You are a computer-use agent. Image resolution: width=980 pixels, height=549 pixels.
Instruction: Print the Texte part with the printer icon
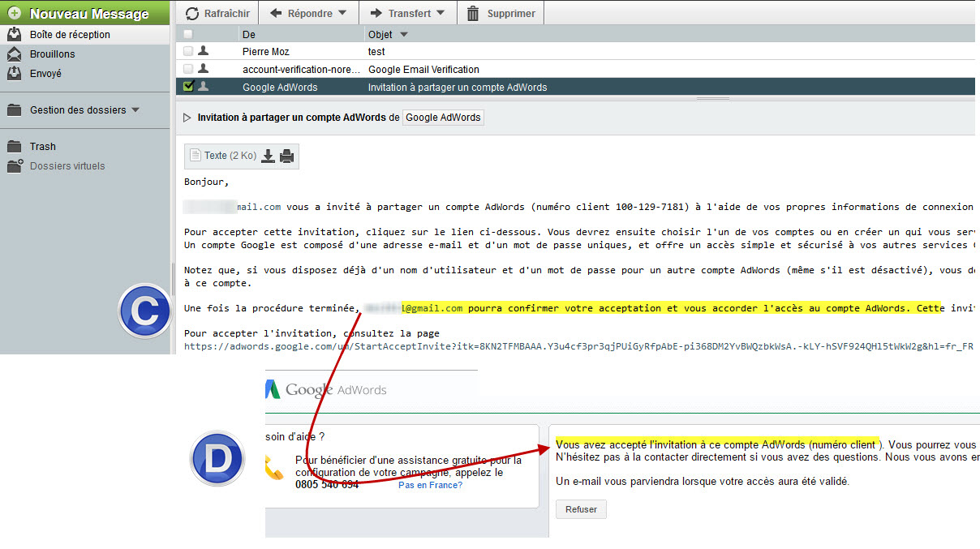tap(286, 156)
